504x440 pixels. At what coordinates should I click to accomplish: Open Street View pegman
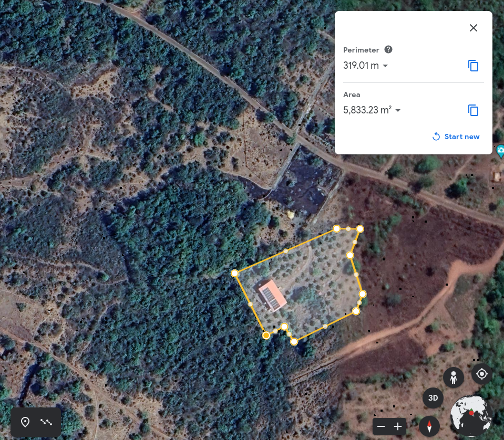coord(453,378)
